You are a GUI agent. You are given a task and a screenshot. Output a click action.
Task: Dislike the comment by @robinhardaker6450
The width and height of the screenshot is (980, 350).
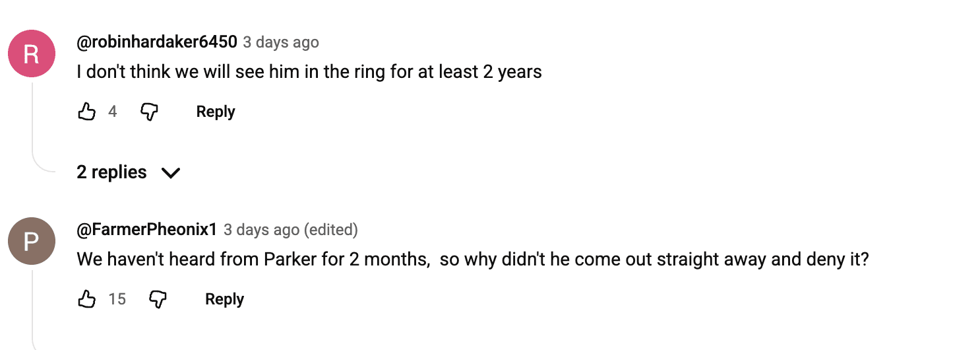click(150, 112)
